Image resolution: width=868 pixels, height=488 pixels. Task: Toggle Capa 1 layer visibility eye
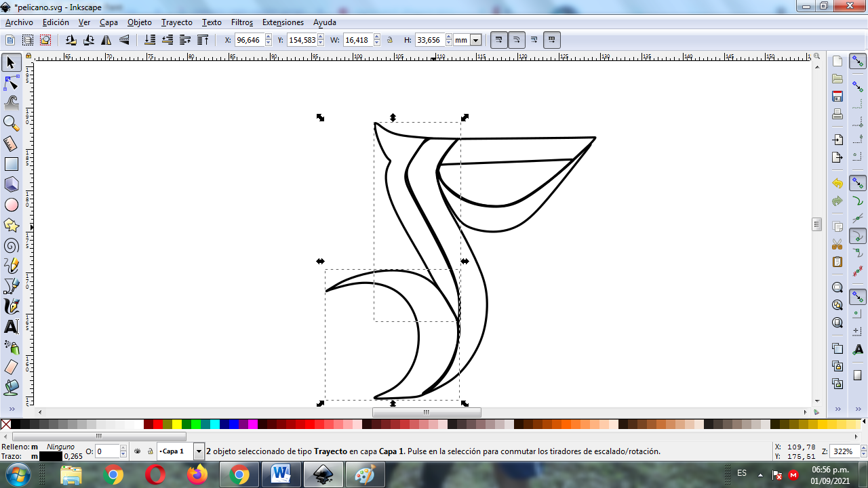138,451
